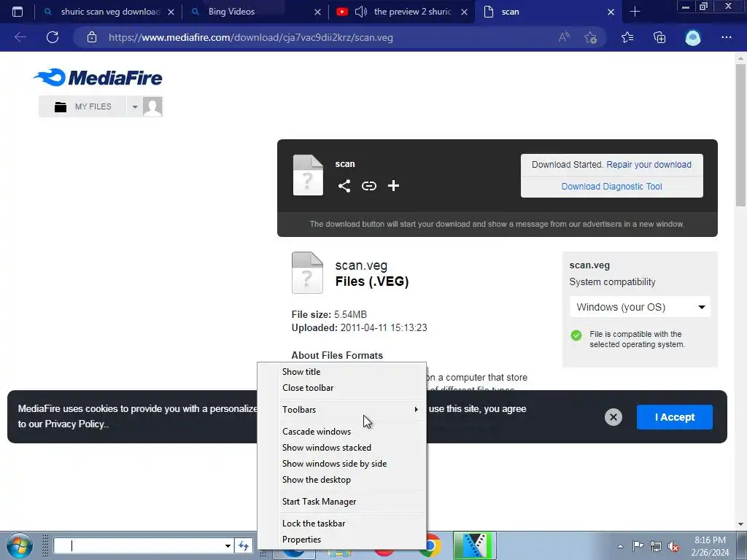
Task: Click the Action Center flag icon
Action: [638, 545]
